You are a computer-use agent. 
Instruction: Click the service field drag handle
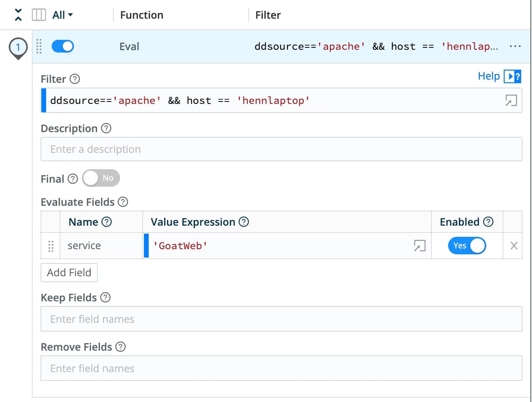tap(50, 246)
